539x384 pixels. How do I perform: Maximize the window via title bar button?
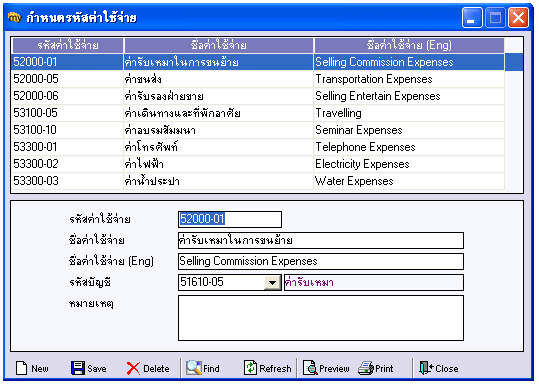(495, 17)
